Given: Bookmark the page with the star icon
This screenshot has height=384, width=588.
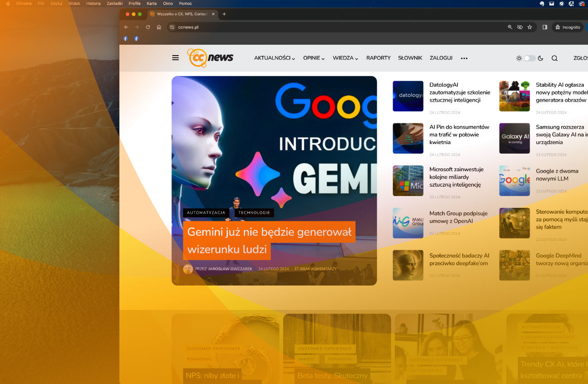Looking at the screenshot, I should click(x=530, y=27).
